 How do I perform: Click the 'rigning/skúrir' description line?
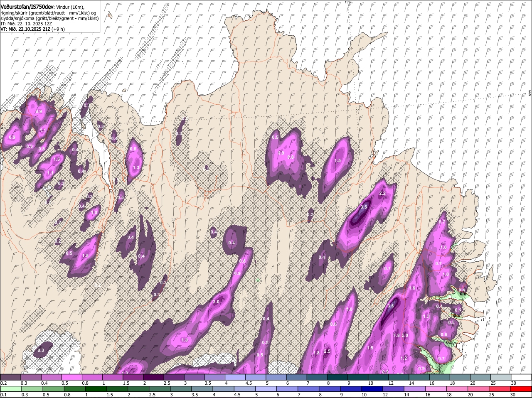coord(48,13)
